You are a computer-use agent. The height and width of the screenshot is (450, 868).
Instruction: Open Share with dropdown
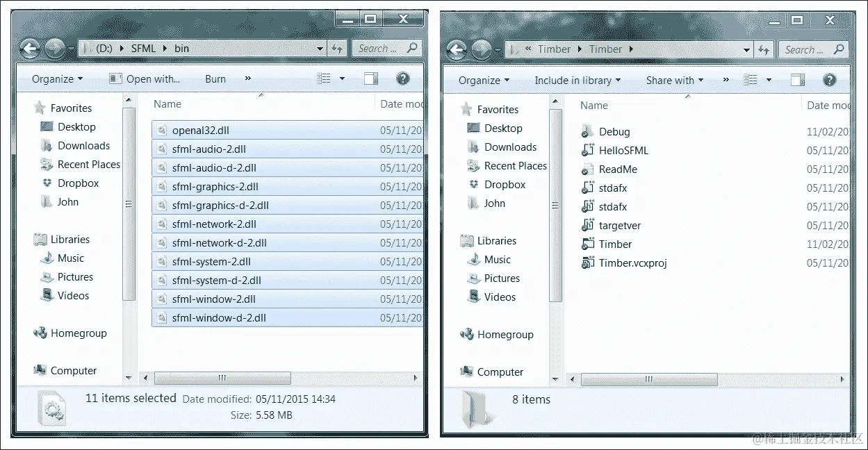[x=675, y=81]
